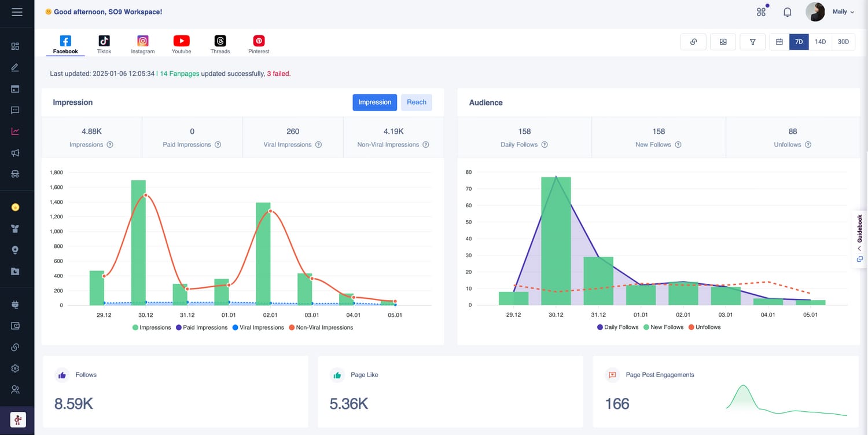The height and width of the screenshot is (435, 868).
Task: Click the lightbulb ideas icon in sidebar
Action: tap(15, 250)
